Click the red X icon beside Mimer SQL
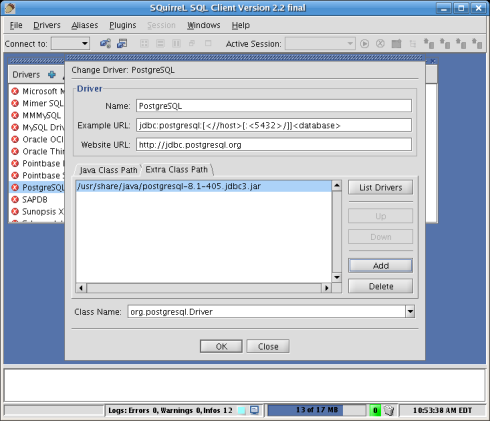The width and height of the screenshot is (490, 421). coord(15,103)
